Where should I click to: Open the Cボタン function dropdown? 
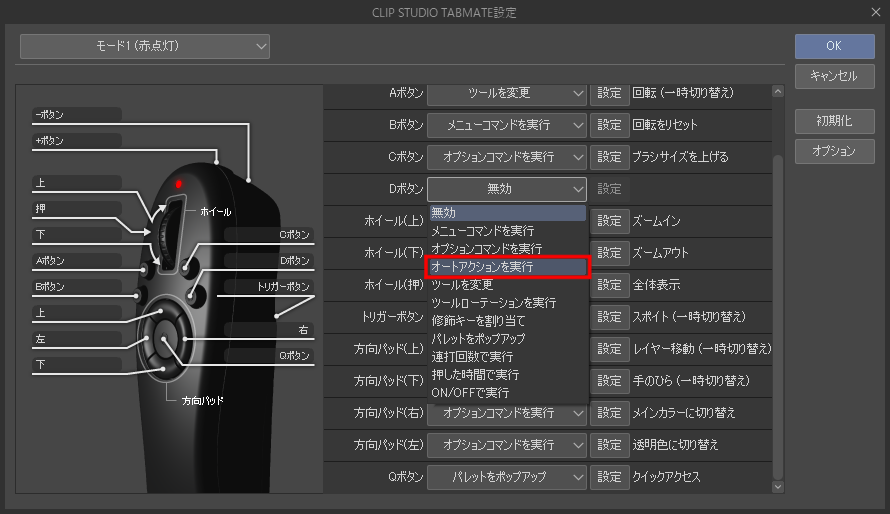click(x=507, y=157)
